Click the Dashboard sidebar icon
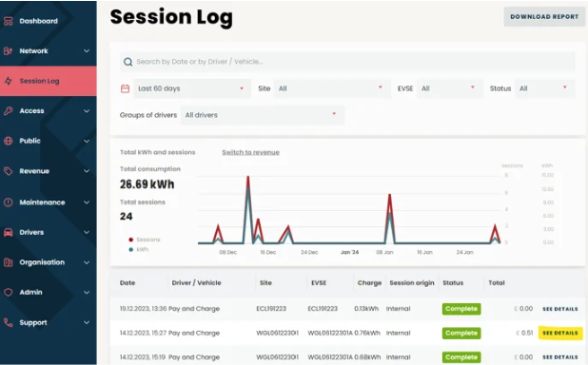This screenshot has height=365, width=588. point(9,21)
